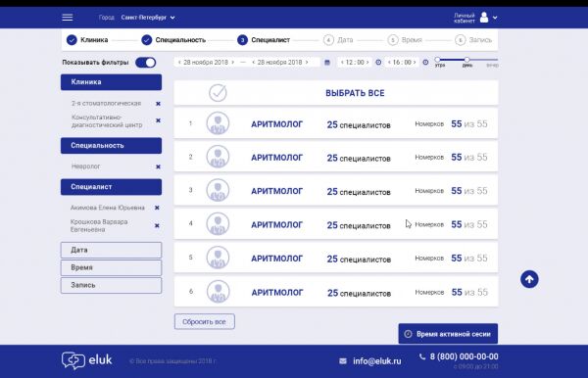Click the день handle on time slider

point(466,60)
